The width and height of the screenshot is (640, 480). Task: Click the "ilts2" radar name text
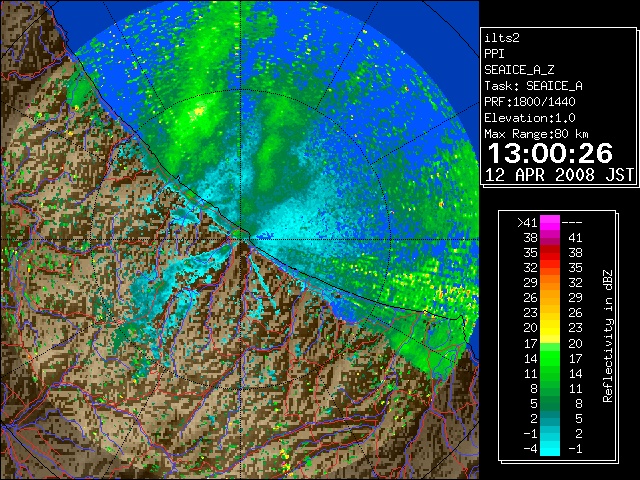point(502,38)
